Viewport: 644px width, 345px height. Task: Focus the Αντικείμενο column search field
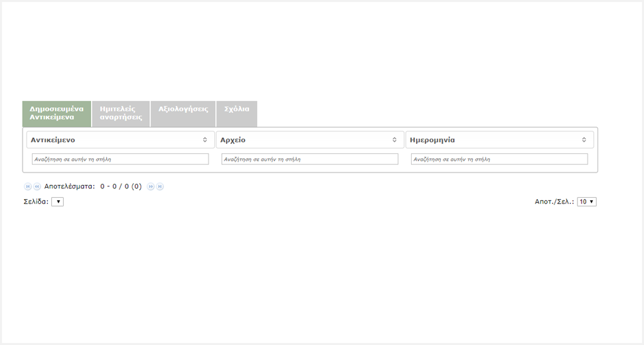click(x=120, y=159)
